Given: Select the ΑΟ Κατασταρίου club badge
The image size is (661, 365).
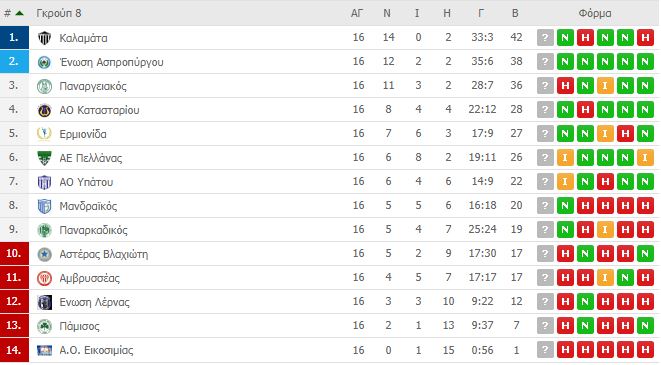Looking at the screenshot, I should tap(44, 110).
